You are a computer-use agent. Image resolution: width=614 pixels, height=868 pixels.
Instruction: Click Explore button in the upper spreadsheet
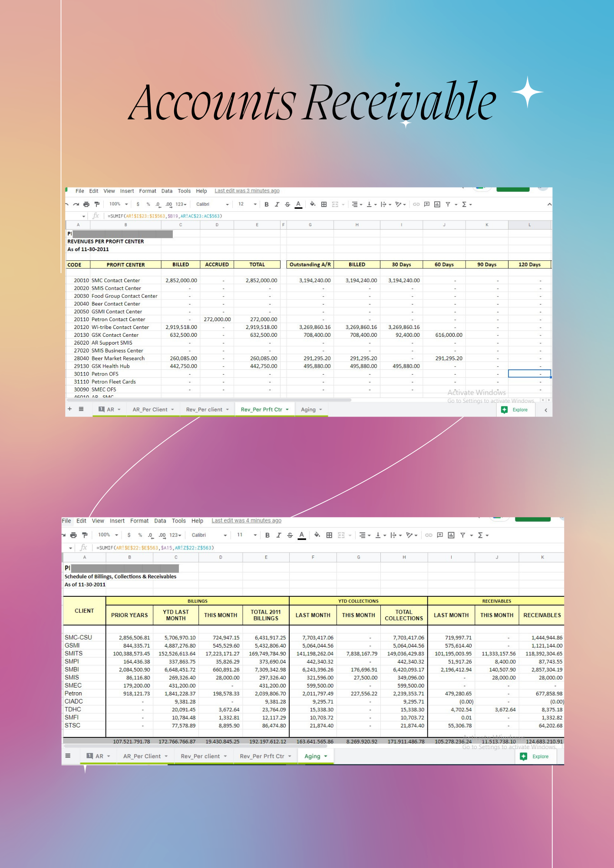coord(515,410)
